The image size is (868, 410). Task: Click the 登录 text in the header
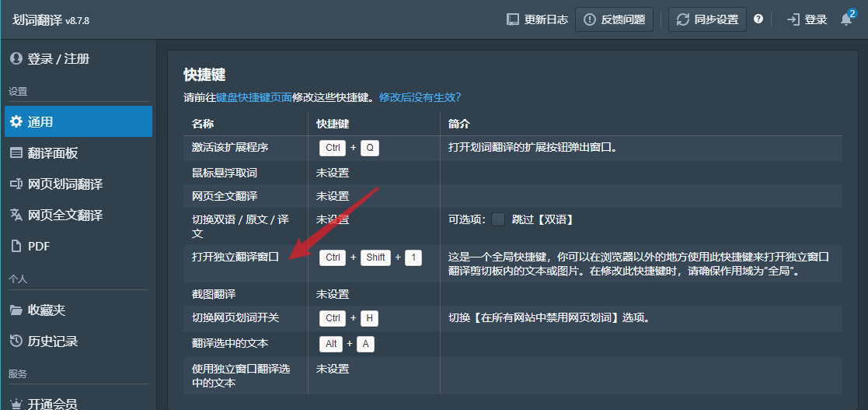coord(815,19)
